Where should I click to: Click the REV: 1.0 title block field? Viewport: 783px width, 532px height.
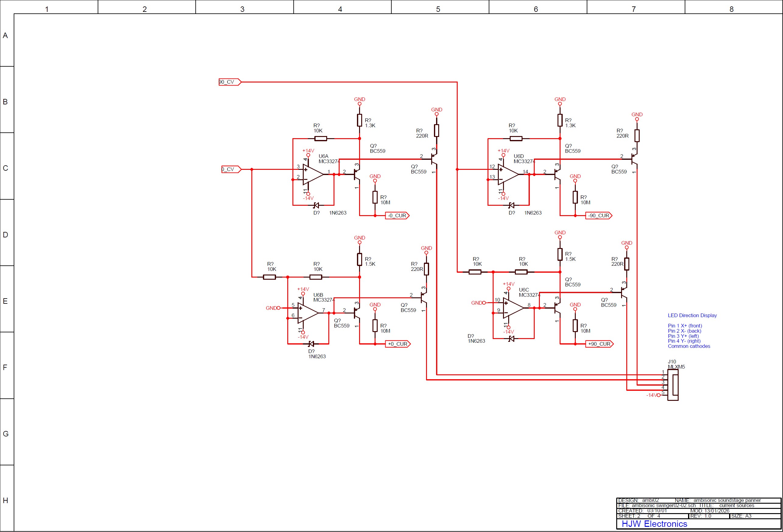click(701, 516)
